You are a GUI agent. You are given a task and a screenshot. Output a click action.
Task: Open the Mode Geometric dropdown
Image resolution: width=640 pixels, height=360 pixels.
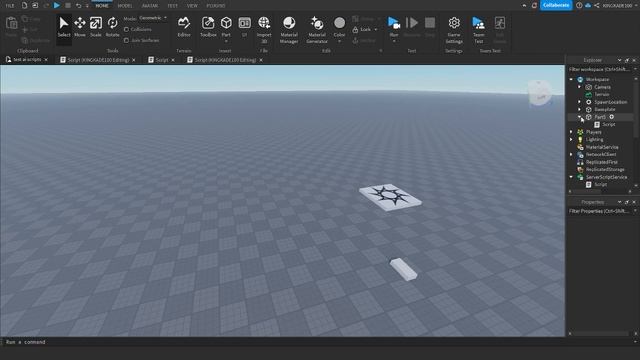tap(153, 18)
